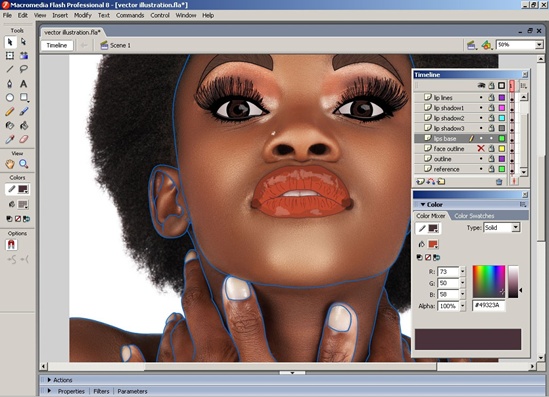The height and width of the screenshot is (397, 549).
Task: Open the Control menu
Action: point(160,15)
